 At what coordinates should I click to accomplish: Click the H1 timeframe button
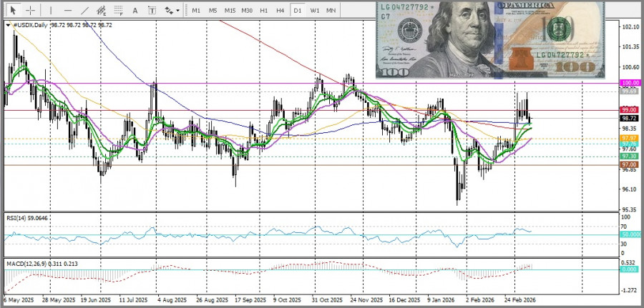(x=264, y=11)
